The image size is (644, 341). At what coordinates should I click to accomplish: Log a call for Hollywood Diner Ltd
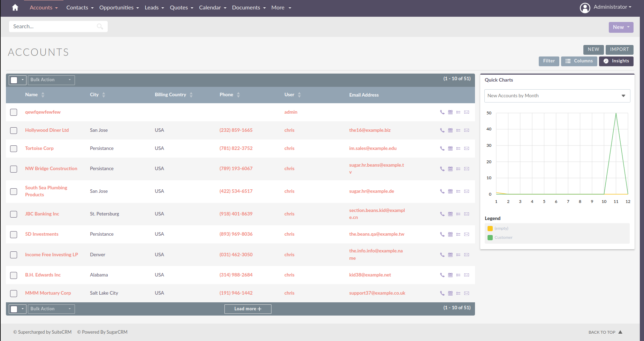442,130
